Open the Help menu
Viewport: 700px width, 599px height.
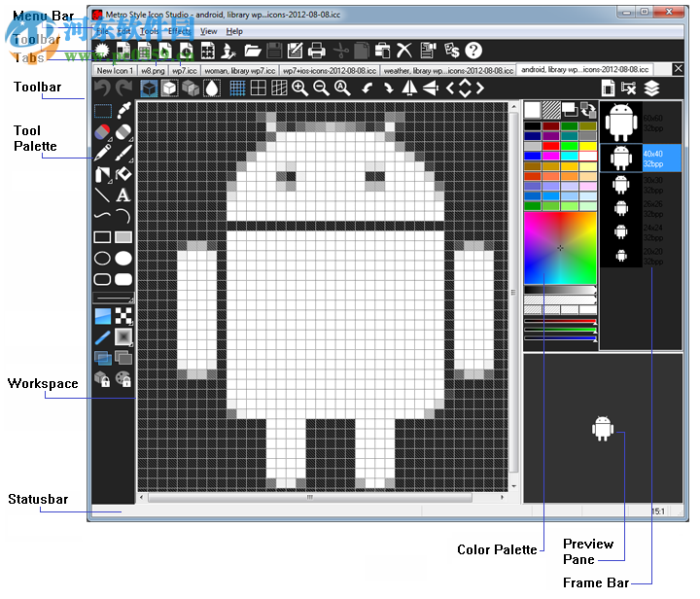tap(234, 31)
